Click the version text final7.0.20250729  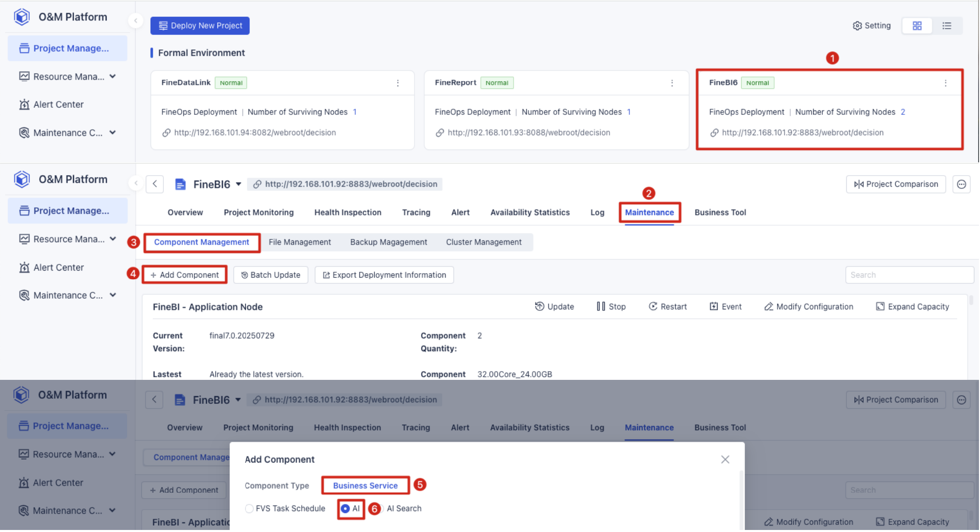coord(242,335)
